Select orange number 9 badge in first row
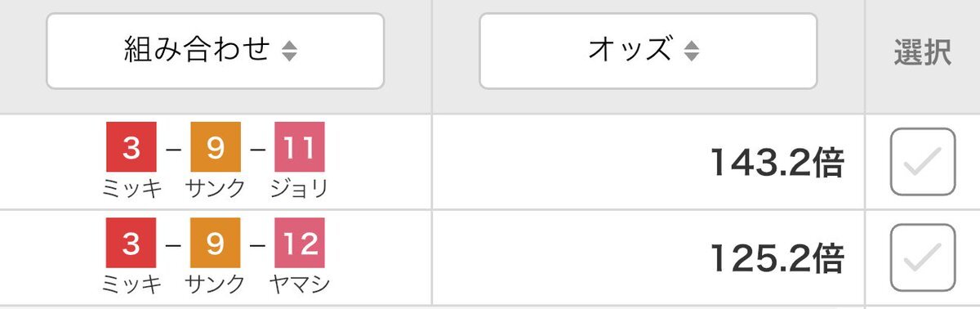980x309 pixels. 216,148
